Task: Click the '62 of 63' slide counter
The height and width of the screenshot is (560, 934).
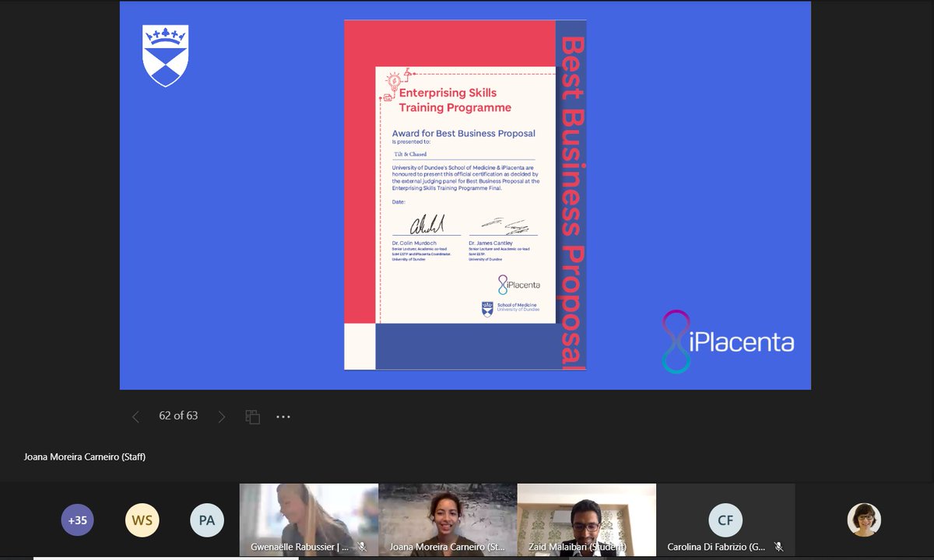Action: pyautogui.click(x=178, y=416)
